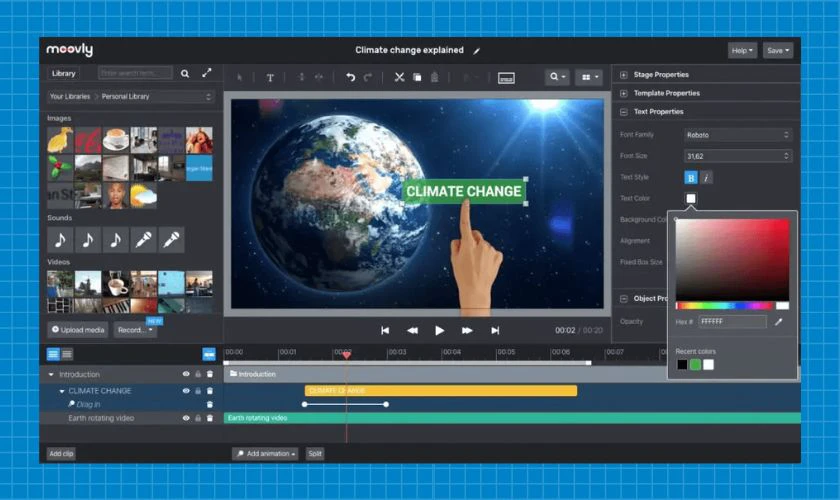840x500 pixels.
Task: Delete the CLIMATE CHANGE layer via trash icon
Action: click(x=210, y=391)
